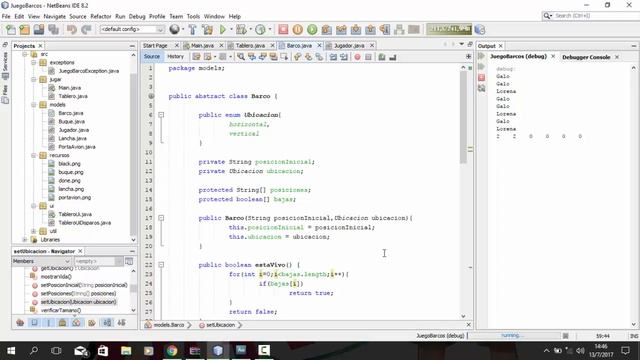Image resolution: width=640 pixels, height=360 pixels.
Task: Click the New File toolbar icon
Action: [x=11, y=29]
